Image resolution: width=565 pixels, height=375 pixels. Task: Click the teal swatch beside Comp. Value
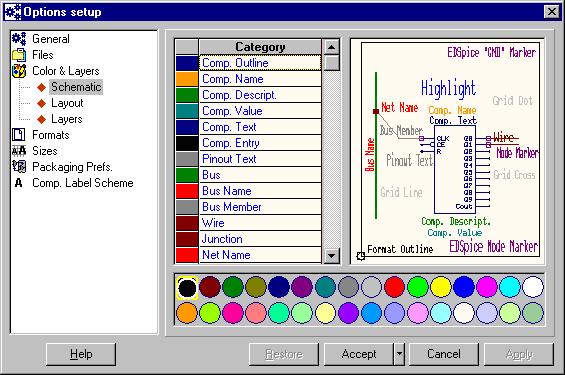[187, 111]
